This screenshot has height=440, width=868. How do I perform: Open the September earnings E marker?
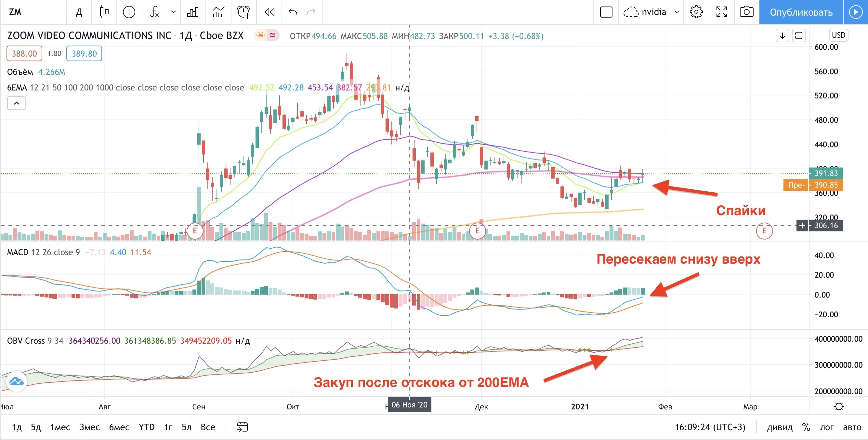pyautogui.click(x=195, y=231)
